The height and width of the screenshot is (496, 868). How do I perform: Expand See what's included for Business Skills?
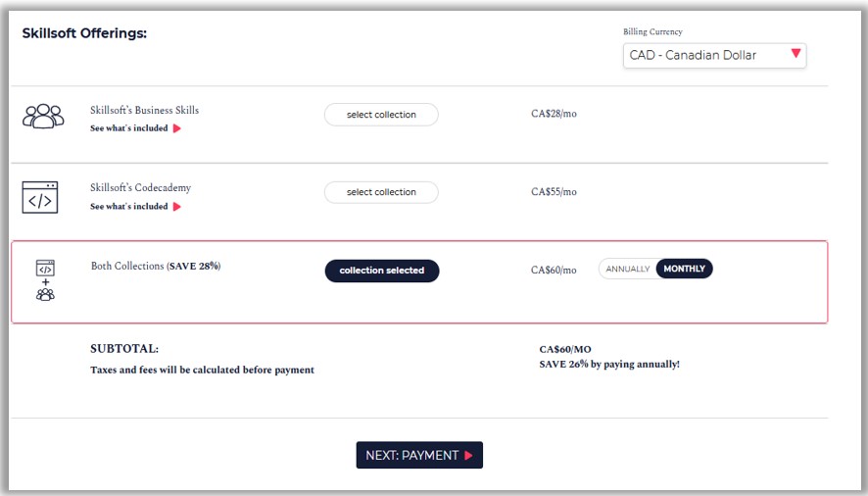[x=129, y=128]
